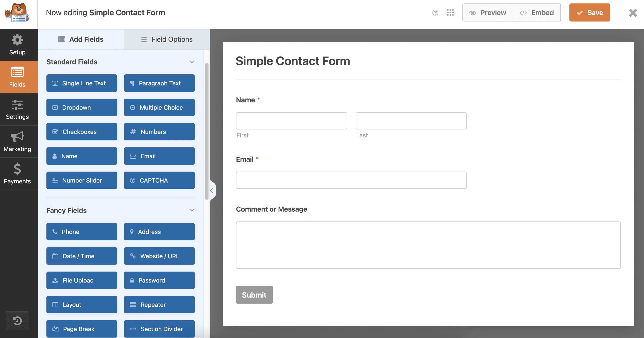Open the apps grid icon in the header

450,12
